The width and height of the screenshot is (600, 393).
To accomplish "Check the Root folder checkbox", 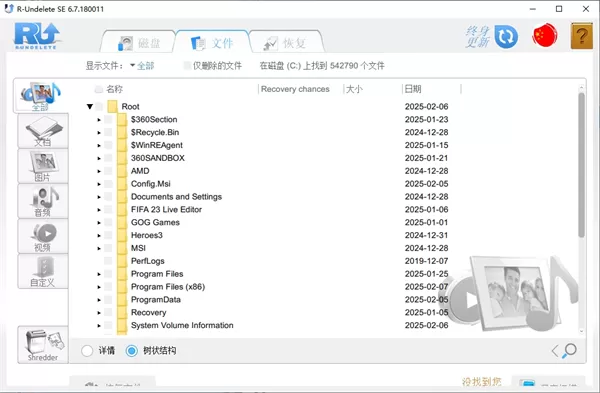I will pos(99,106).
